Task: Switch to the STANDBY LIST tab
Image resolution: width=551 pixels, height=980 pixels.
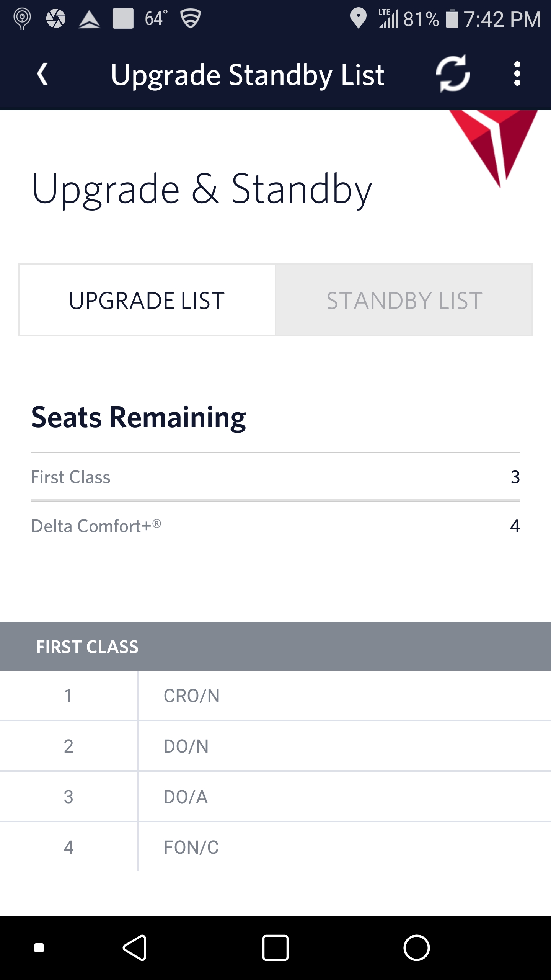Action: [404, 300]
